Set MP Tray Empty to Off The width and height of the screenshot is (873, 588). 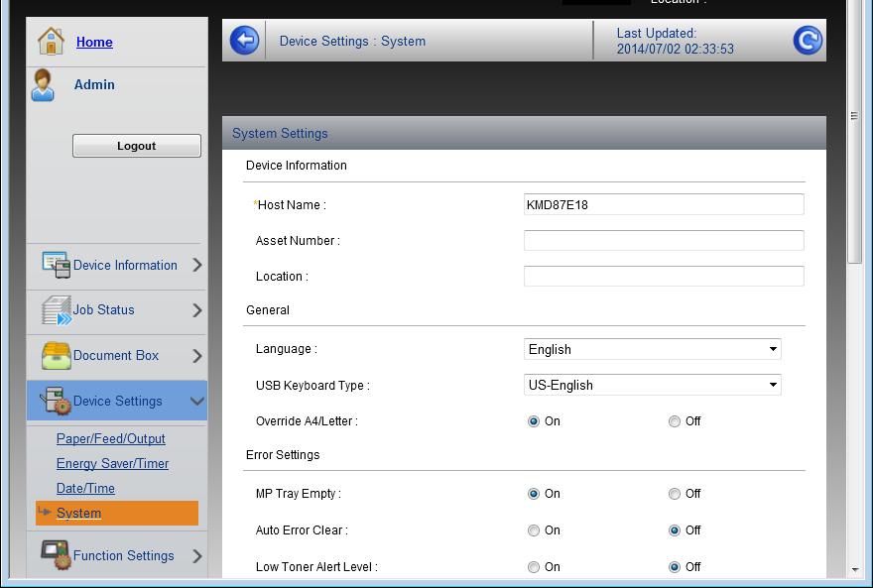point(675,494)
